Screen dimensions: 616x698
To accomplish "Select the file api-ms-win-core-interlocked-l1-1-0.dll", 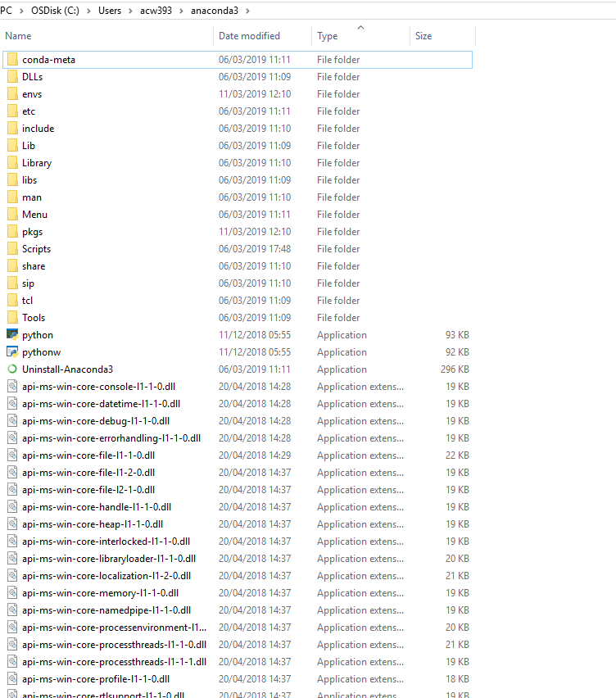I will 106,542.
